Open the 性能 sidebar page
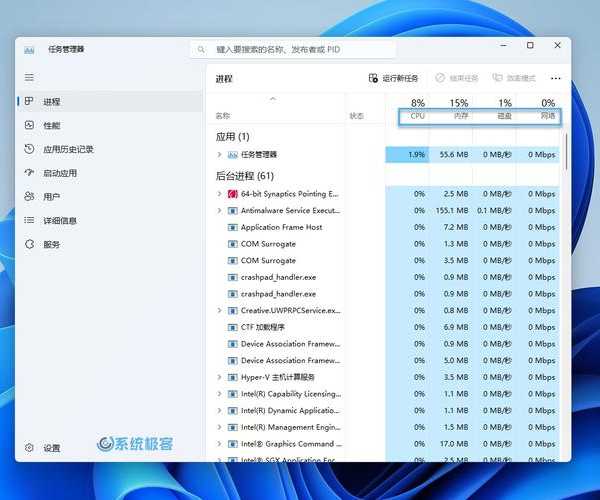 click(x=110, y=125)
